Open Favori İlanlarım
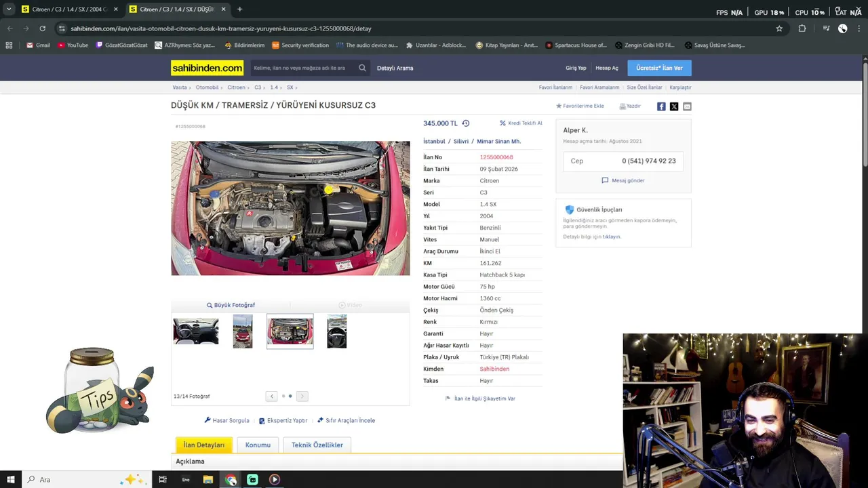This screenshot has width=868, height=488. (555, 87)
